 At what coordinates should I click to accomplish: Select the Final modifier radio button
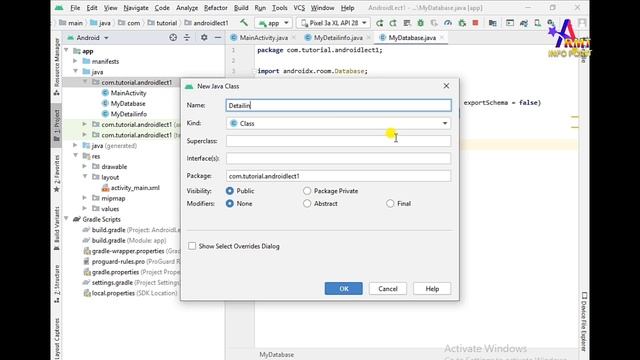click(390, 203)
